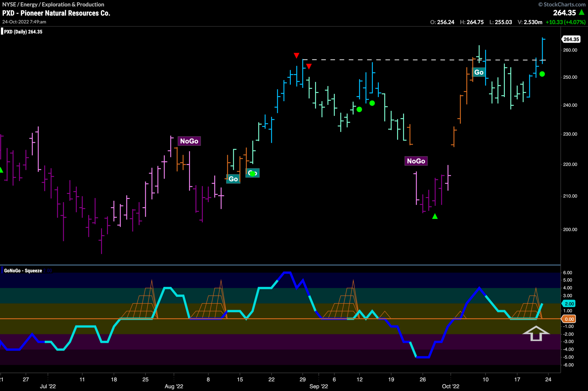Click the GoNoGo - Squeeze indicator label
The height and width of the screenshot is (391, 588).
23,271
